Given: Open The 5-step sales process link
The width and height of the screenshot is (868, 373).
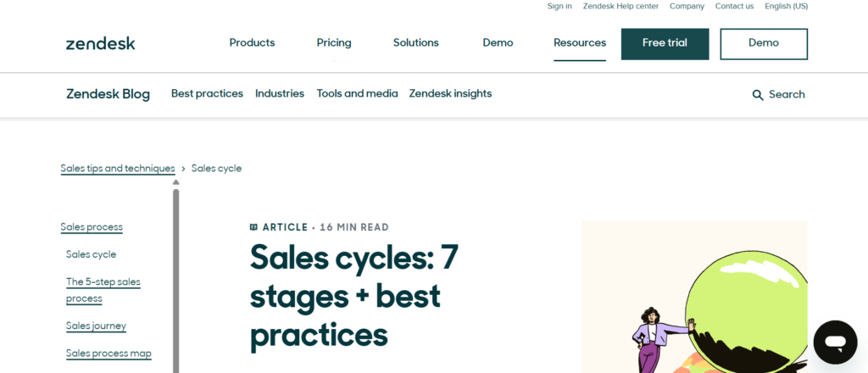Looking at the screenshot, I should 103,290.
